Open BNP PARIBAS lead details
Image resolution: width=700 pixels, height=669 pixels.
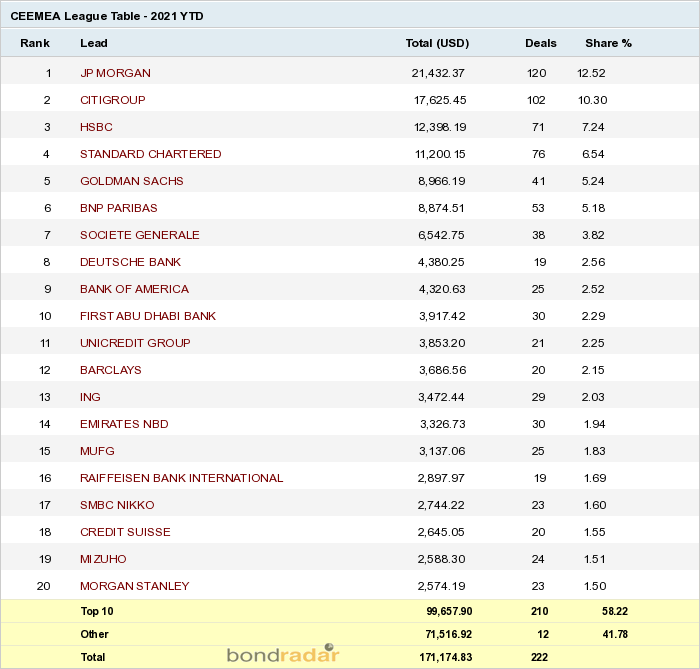click(x=119, y=208)
